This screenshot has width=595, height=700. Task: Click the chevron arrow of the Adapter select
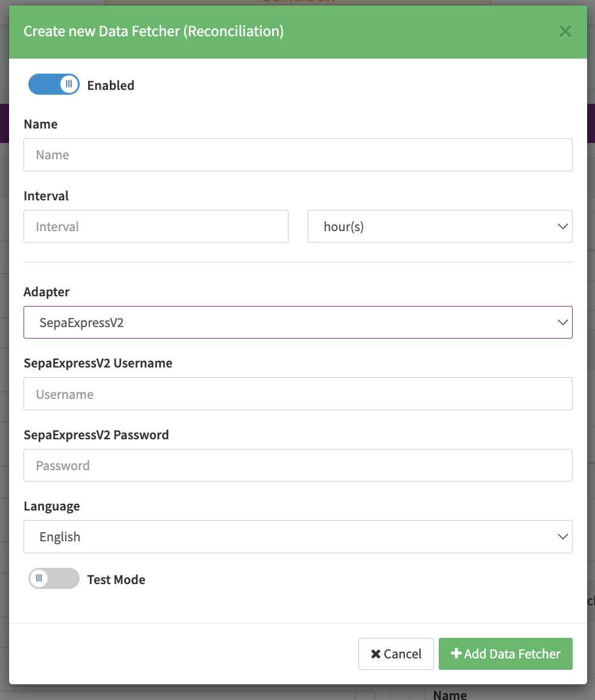pyautogui.click(x=562, y=322)
